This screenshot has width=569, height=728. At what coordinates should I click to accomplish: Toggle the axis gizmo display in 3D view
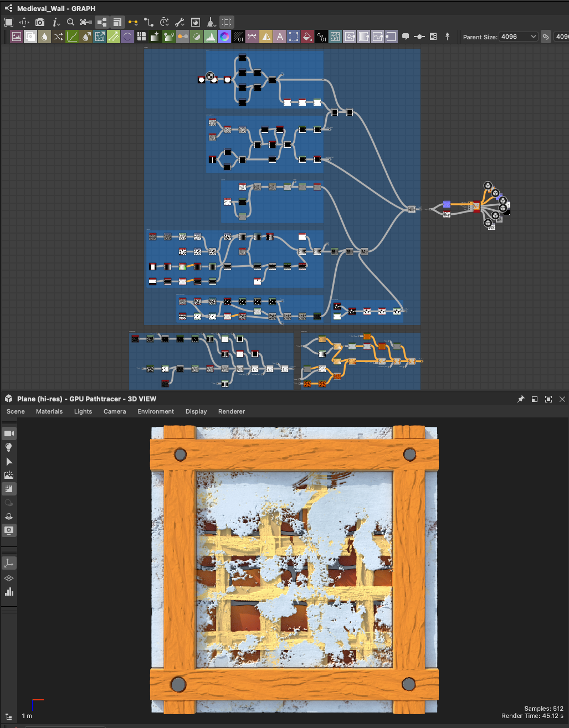pos(9,564)
